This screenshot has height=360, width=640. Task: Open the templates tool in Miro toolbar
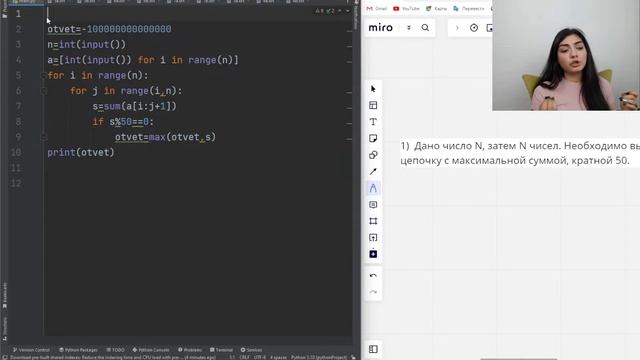coord(373,105)
